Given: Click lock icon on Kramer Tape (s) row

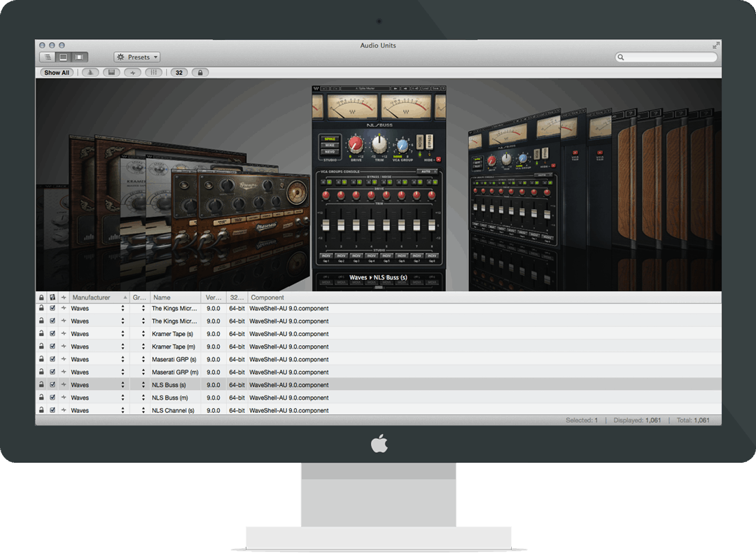Looking at the screenshot, I should coord(41,334).
